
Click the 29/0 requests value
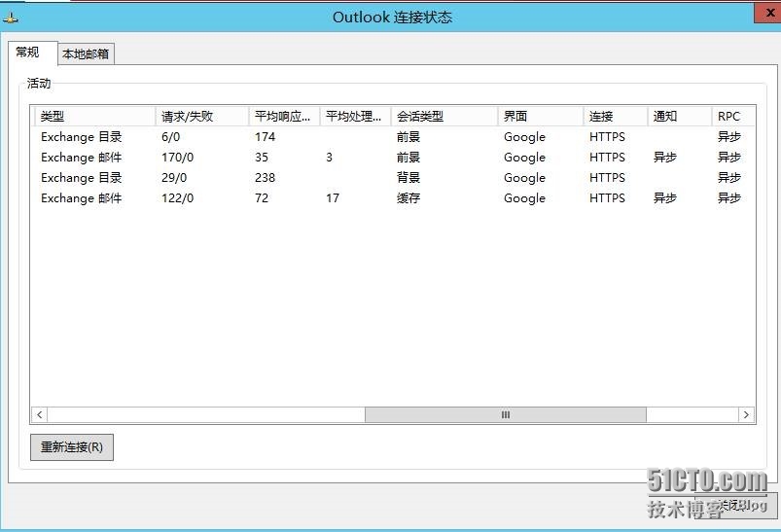coord(174,178)
